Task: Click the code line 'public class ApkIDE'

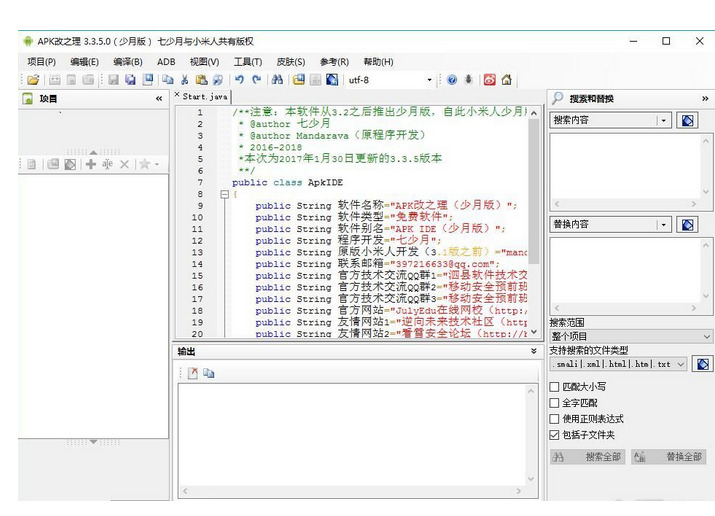Action: pos(287,183)
